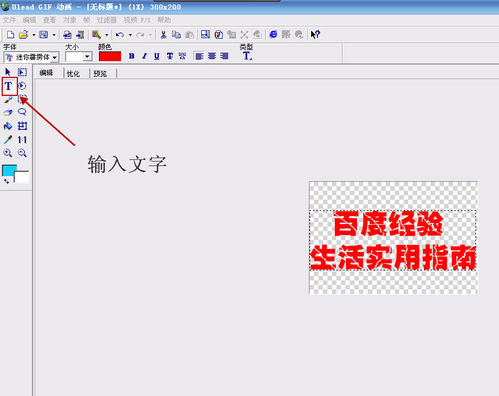Screen dimensions: 499x396
Task: Click the cyan foreground color swatch
Action: (x=9, y=169)
